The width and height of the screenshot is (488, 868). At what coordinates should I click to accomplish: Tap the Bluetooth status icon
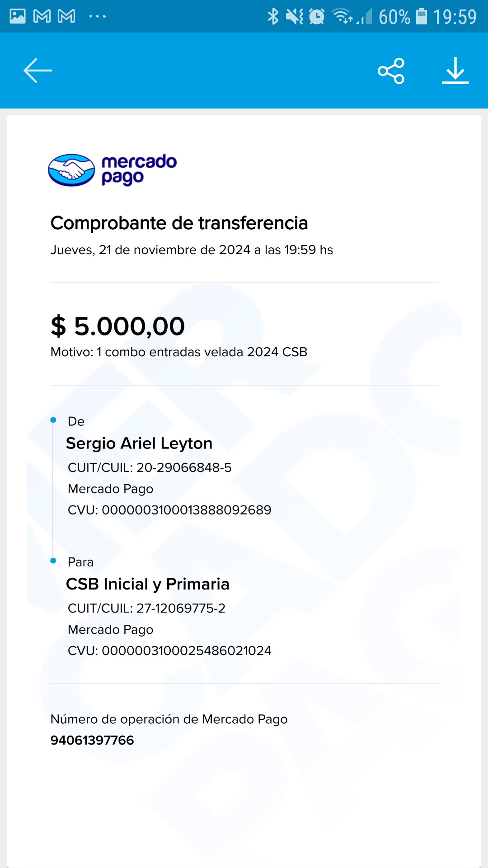[x=273, y=16]
